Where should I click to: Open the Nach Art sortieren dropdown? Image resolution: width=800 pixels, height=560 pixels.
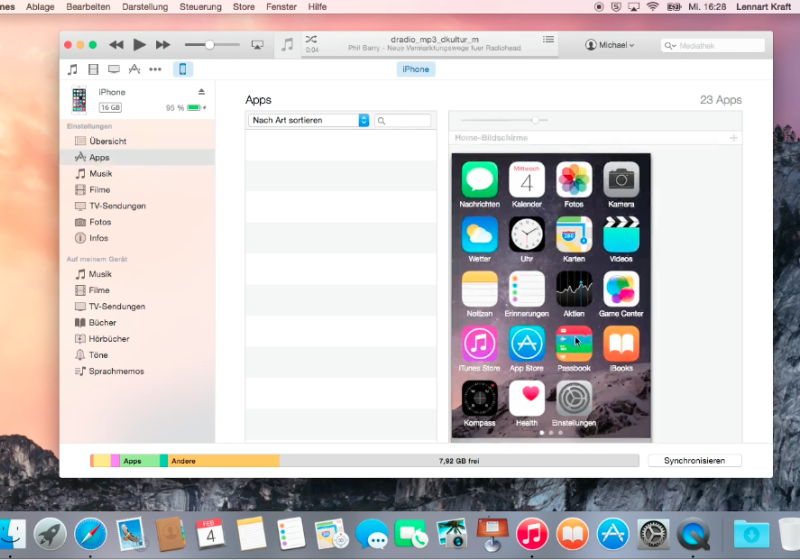(309, 120)
